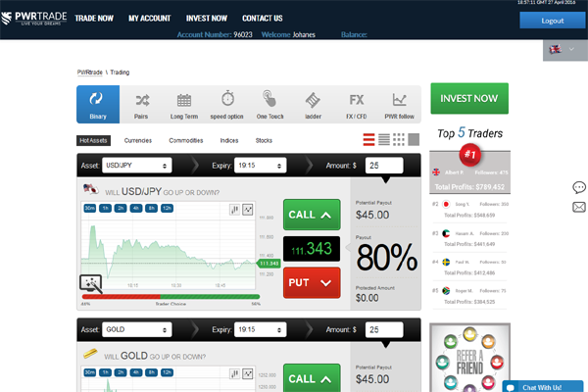Open the speech bubble chat side icon
The height and width of the screenshot is (392, 588).
pyautogui.click(x=579, y=187)
